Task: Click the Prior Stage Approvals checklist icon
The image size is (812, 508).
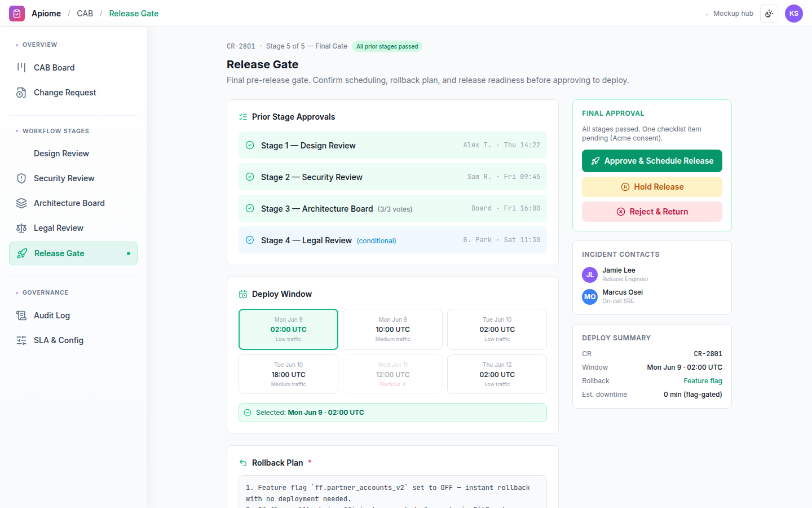Action: click(243, 117)
